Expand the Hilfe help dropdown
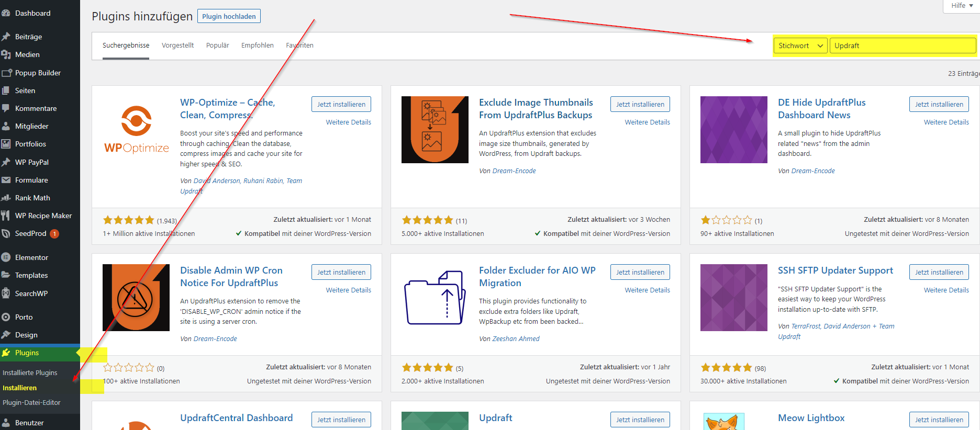The height and width of the screenshot is (430, 980). coord(962,6)
